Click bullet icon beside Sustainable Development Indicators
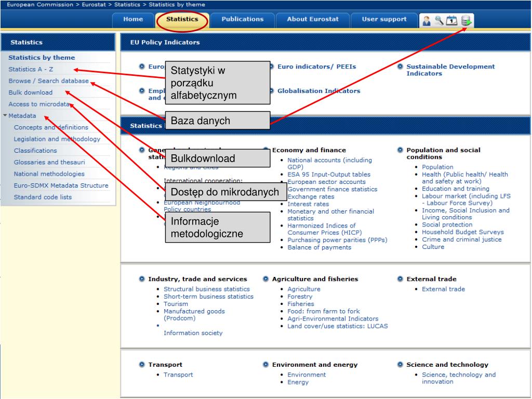This screenshot has width=532, height=399. (401, 66)
